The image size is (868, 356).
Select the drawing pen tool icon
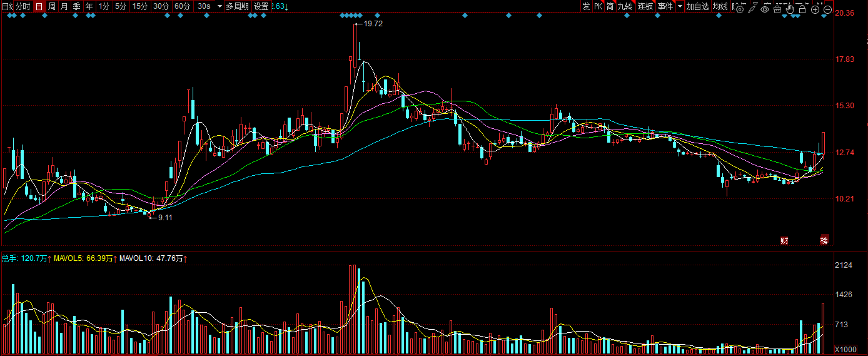click(x=752, y=9)
